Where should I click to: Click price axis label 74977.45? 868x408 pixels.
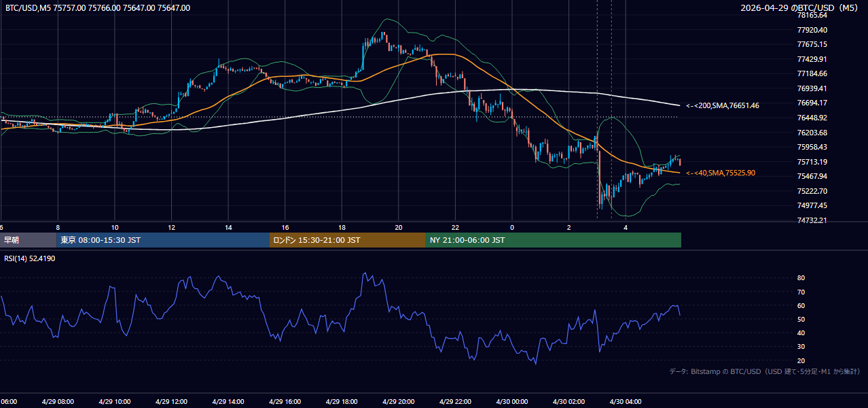(812, 205)
